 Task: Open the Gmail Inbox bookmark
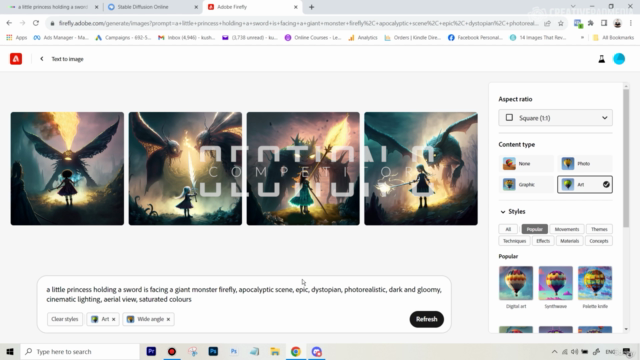[x=187, y=38]
